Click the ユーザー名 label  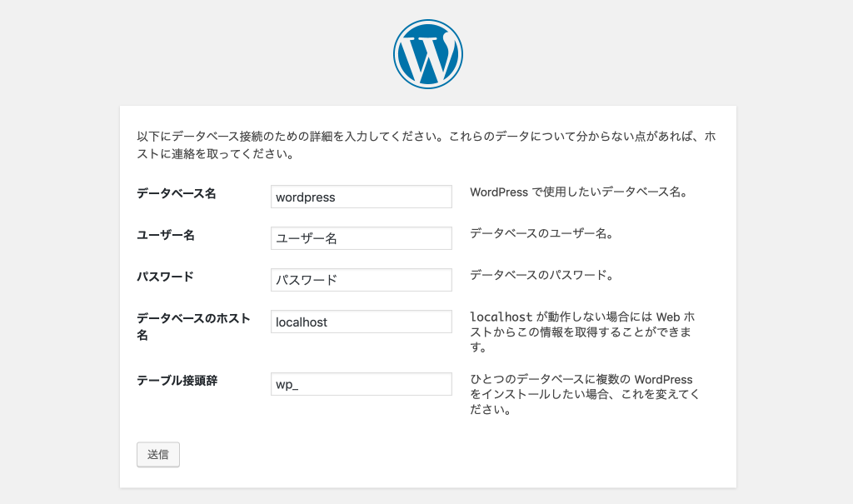coord(166,235)
